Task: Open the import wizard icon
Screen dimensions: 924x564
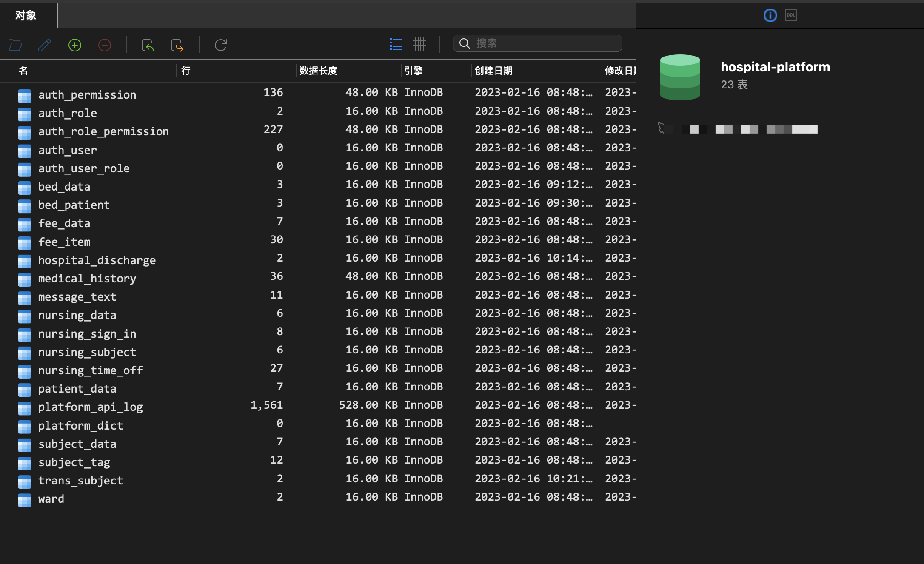Action: click(148, 45)
